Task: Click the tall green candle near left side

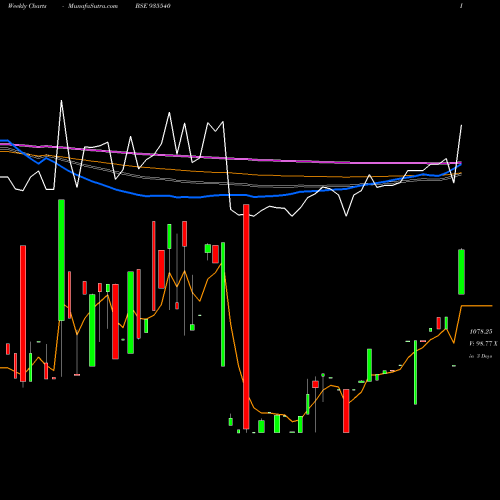Action: tap(61, 260)
